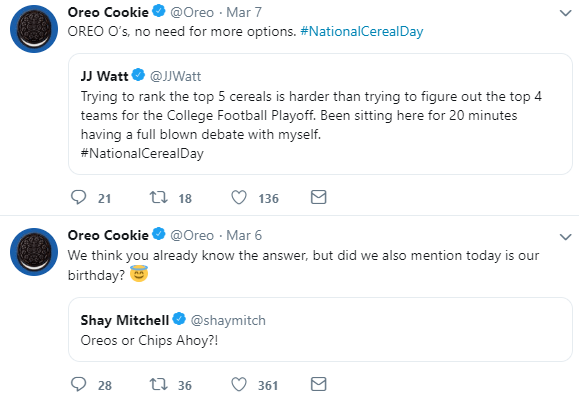579x396 pixels.
Task: Open Oreo Cookie name on first tweet
Action: pyautogui.click(x=108, y=12)
